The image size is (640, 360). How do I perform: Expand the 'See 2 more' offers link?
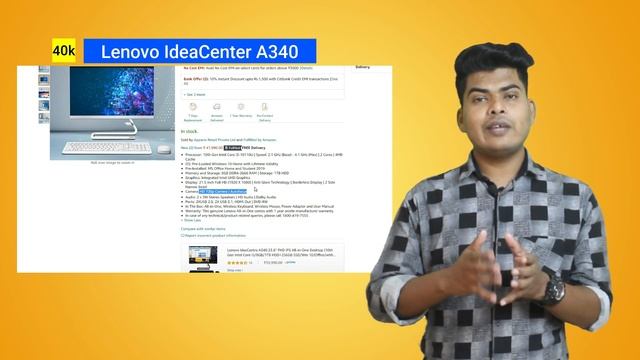pos(195,95)
